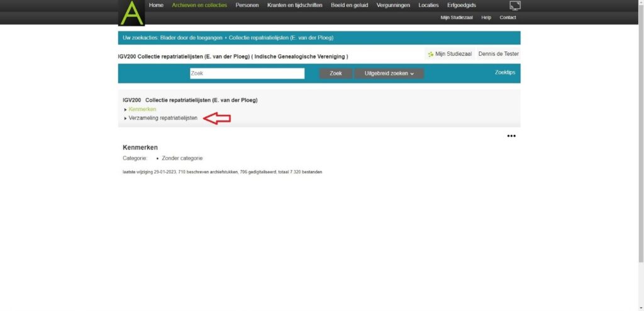Select Kranten en tijdschriften menu
This screenshot has width=644, height=311.
pyautogui.click(x=295, y=5)
